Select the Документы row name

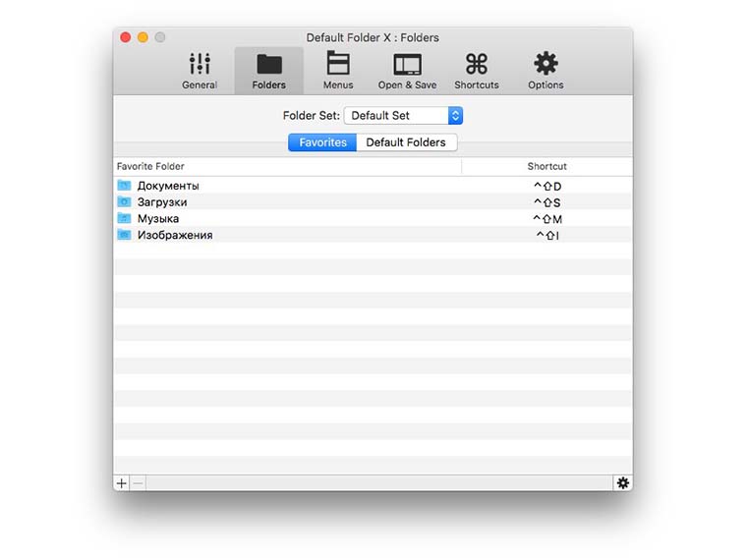(168, 186)
